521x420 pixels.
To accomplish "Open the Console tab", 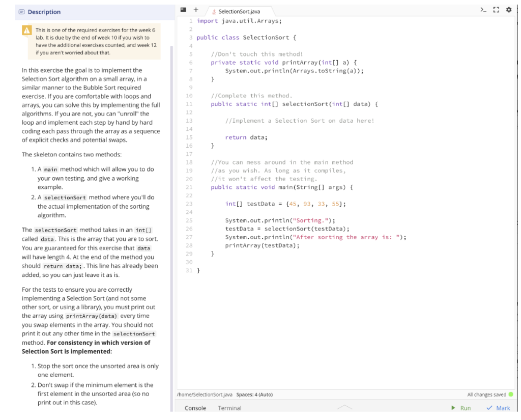I will tap(195, 408).
